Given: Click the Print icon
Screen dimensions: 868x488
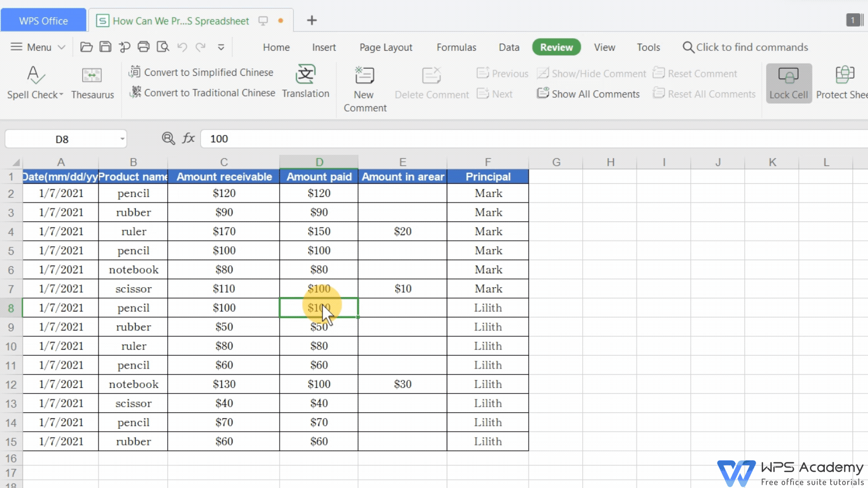Looking at the screenshot, I should (143, 47).
